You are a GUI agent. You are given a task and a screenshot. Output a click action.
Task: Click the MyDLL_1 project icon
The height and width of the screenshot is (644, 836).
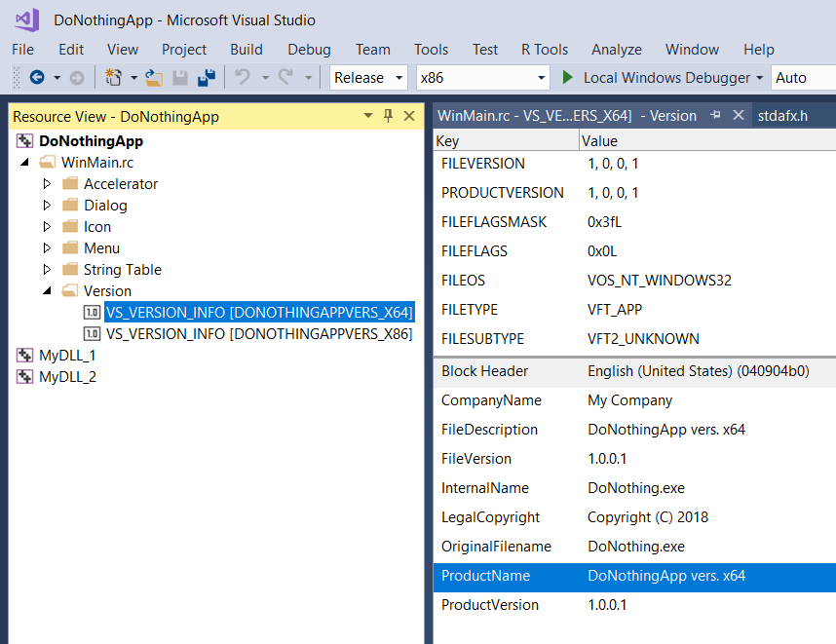(x=24, y=355)
